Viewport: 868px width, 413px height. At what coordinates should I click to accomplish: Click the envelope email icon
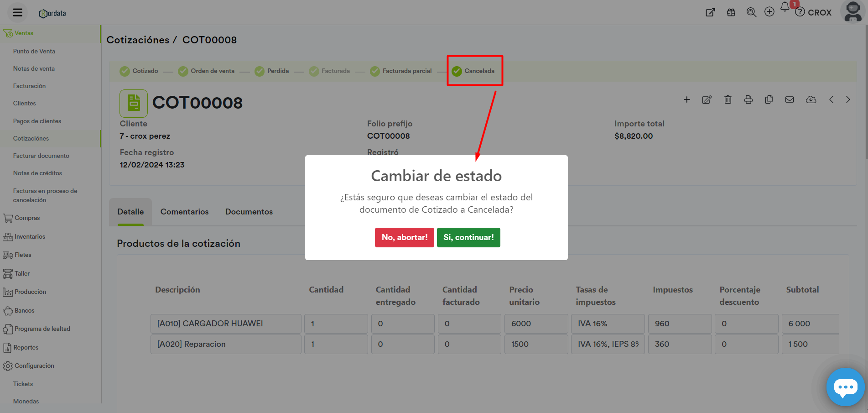(x=789, y=99)
